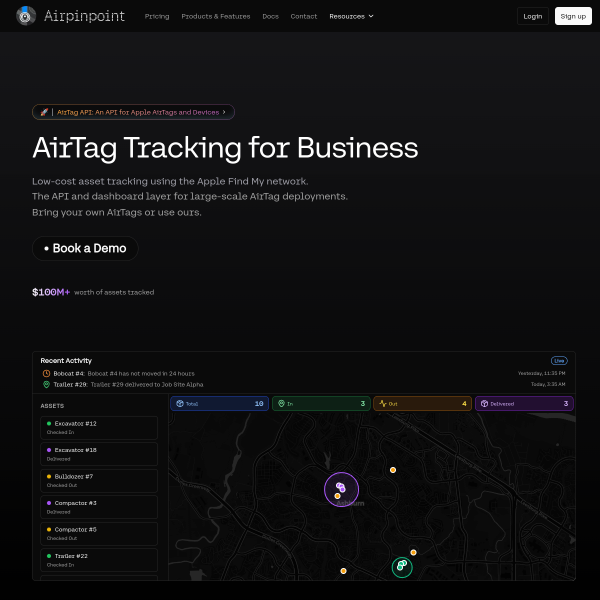Click the Sign up button

pyautogui.click(x=573, y=16)
